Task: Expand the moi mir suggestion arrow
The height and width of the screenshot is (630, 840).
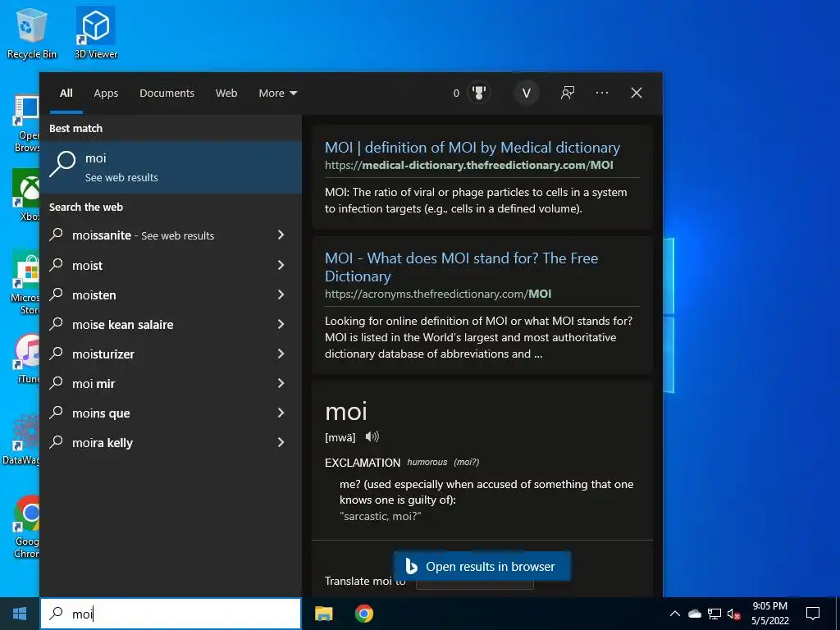Action: tap(281, 383)
